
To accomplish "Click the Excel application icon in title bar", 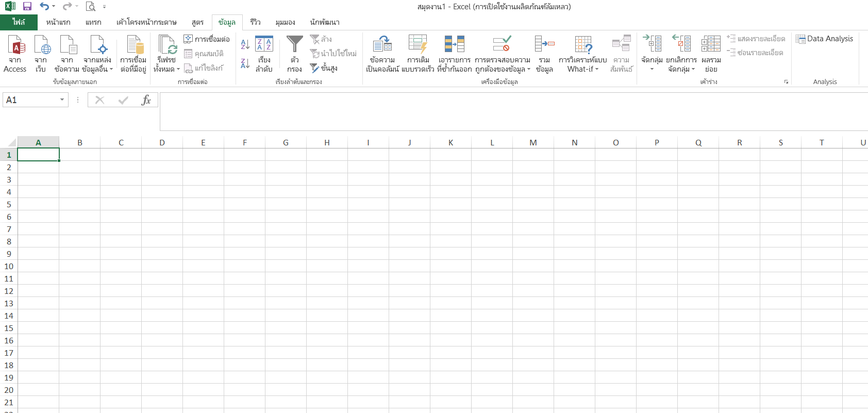I will (x=10, y=6).
